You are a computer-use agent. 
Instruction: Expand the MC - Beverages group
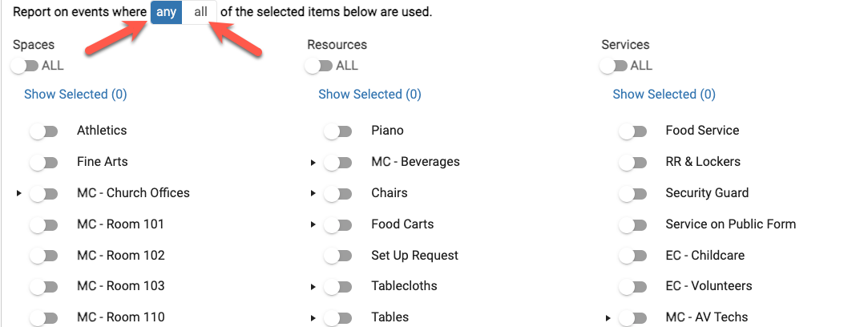tap(313, 163)
